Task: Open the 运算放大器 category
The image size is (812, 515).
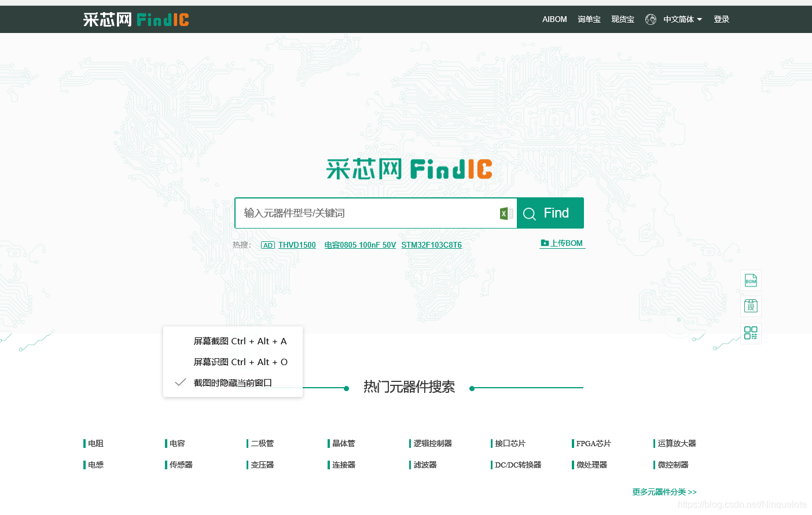Action: point(677,443)
